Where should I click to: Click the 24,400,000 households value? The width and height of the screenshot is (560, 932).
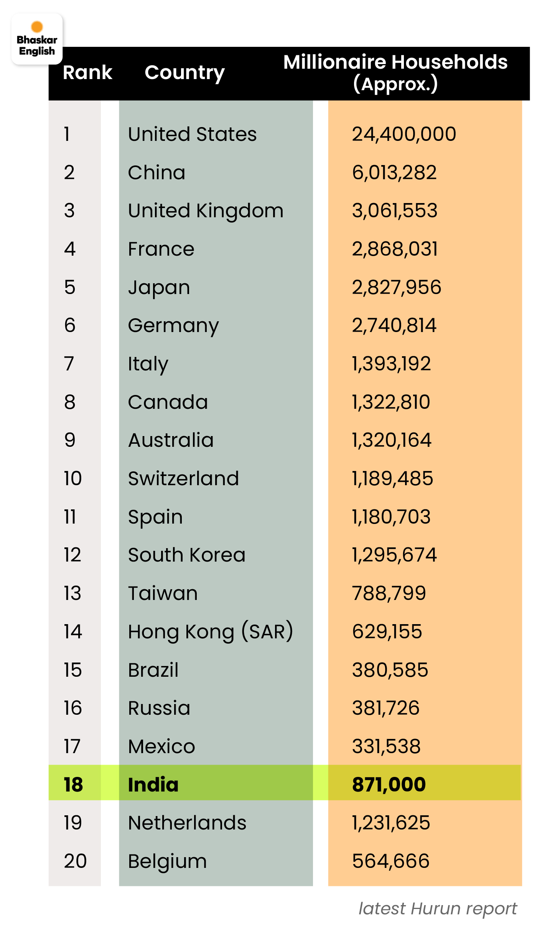[x=404, y=134]
